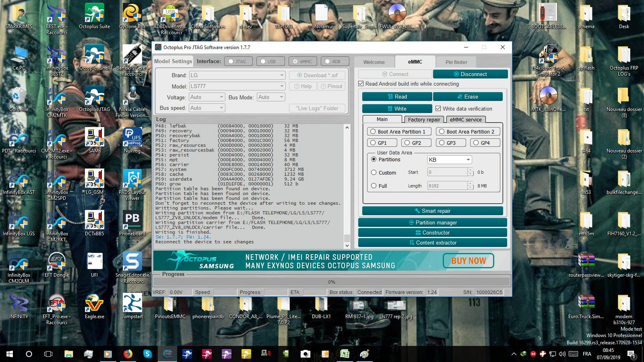The image size is (644, 362).
Task: Open the InfinityBox BEST2 shortcut
Action: (57, 60)
